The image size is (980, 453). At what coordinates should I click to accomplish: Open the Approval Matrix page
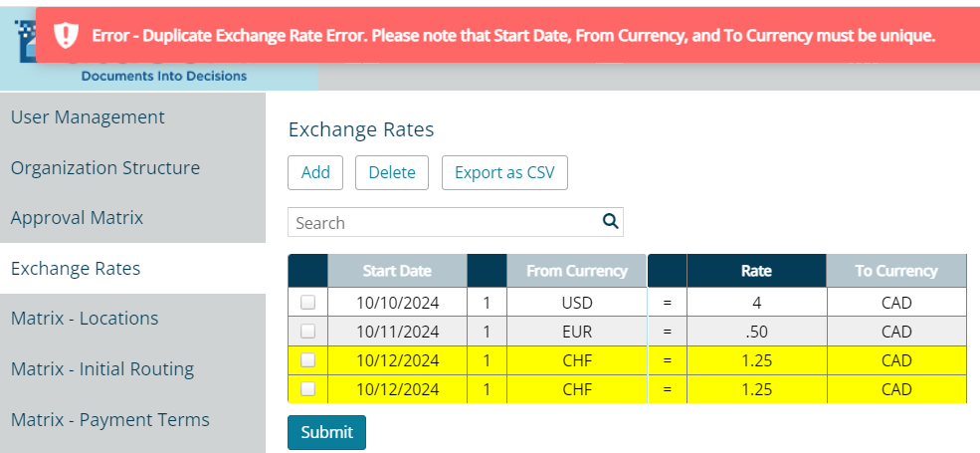click(78, 218)
